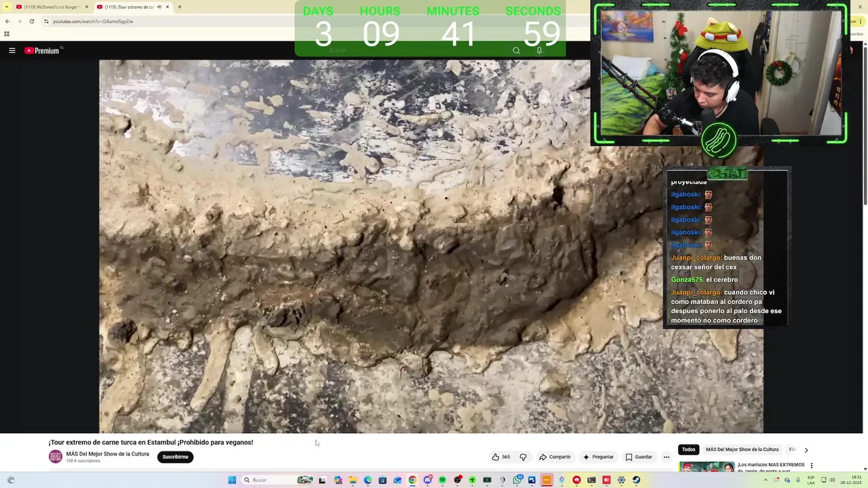Expand the tab search dropdown
This screenshot has height=488, width=868.
[7, 7]
